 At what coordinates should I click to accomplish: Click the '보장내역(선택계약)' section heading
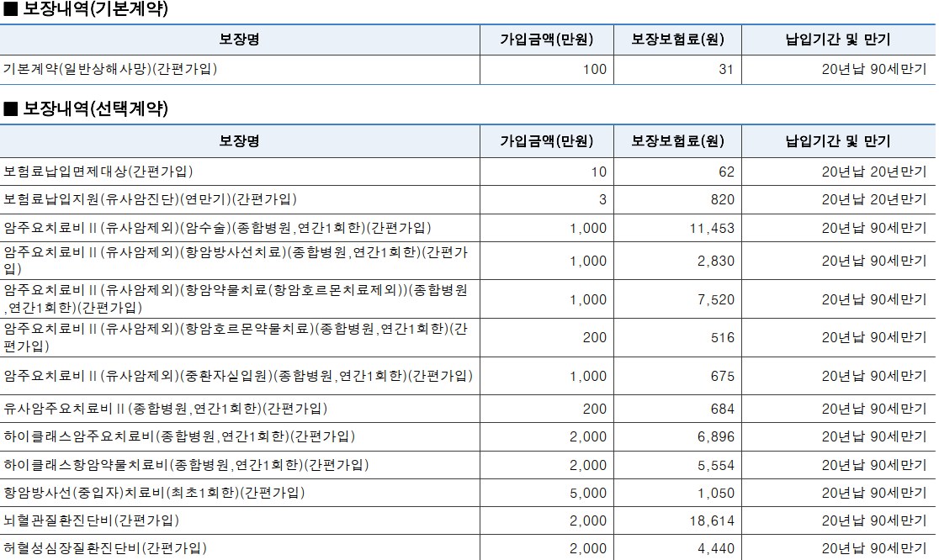coord(95,109)
